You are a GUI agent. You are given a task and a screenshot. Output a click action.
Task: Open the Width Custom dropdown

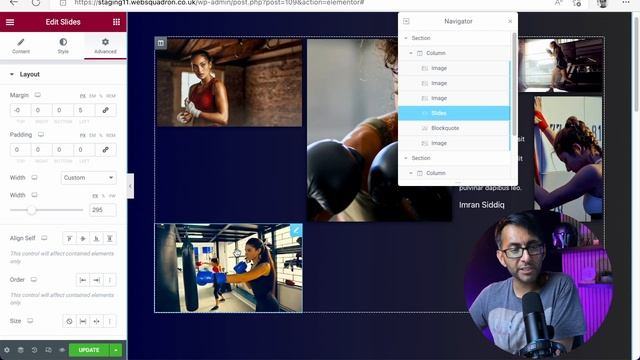point(89,178)
